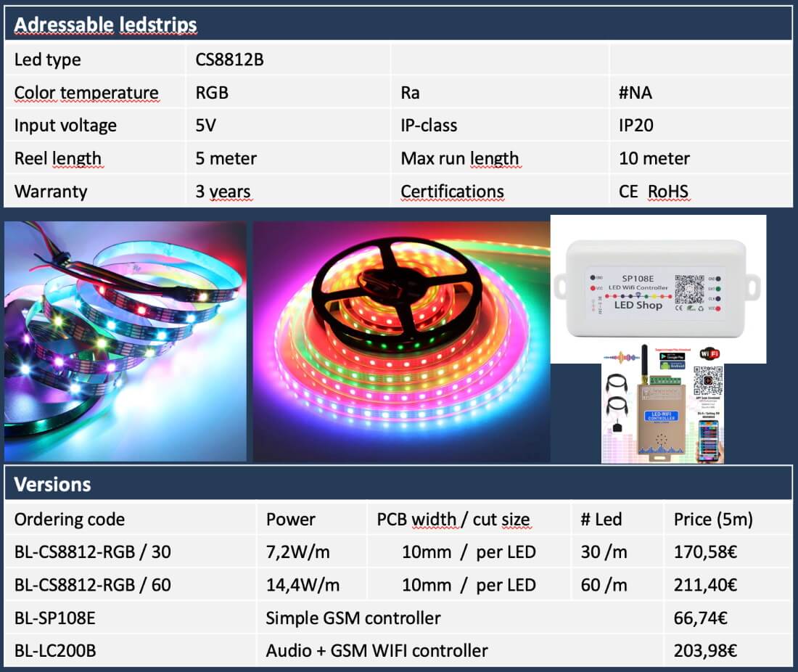Click the LED strip on black reel photo
The width and height of the screenshot is (798, 672).
[400, 342]
